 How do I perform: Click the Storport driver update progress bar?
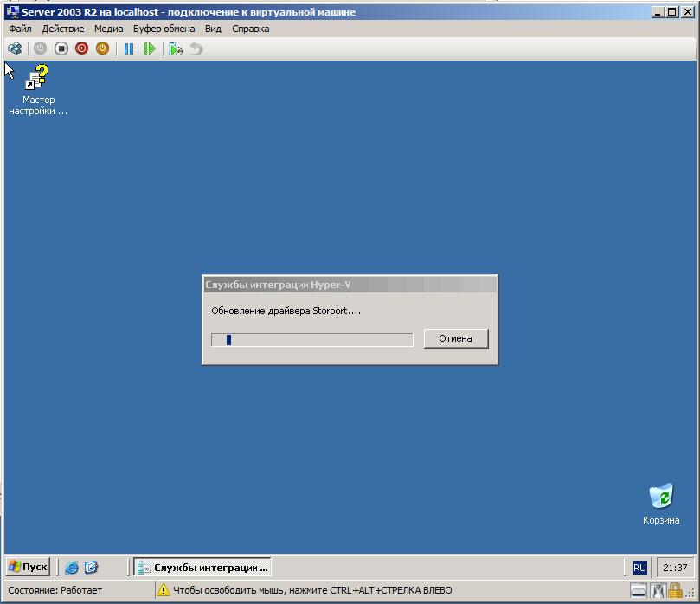click(312, 340)
